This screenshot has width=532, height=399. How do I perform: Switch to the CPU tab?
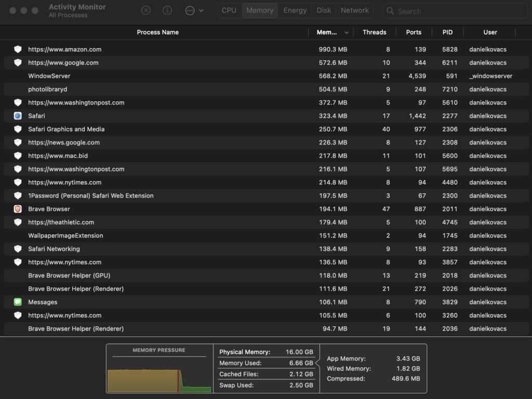(x=229, y=10)
